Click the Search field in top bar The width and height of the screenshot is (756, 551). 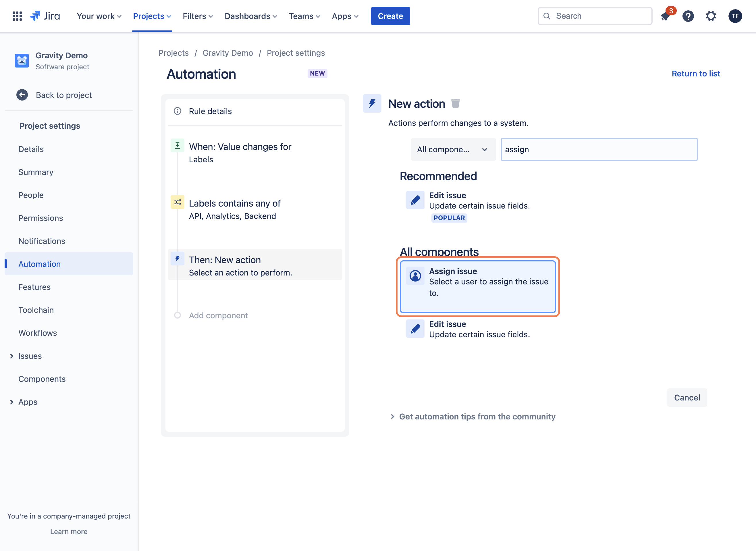click(x=595, y=16)
